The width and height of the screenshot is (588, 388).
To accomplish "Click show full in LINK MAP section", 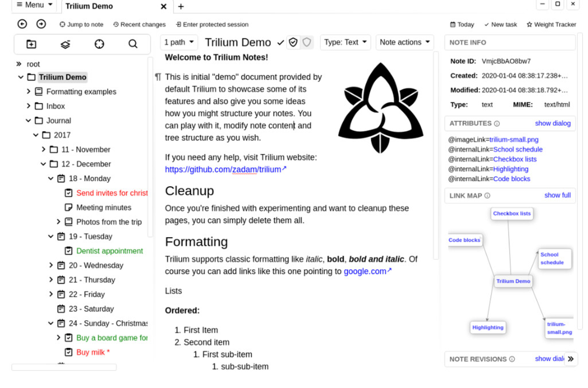I will (557, 195).
